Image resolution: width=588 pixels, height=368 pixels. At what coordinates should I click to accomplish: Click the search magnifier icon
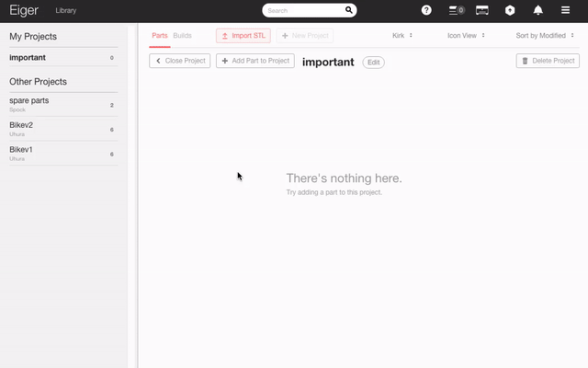click(x=349, y=10)
